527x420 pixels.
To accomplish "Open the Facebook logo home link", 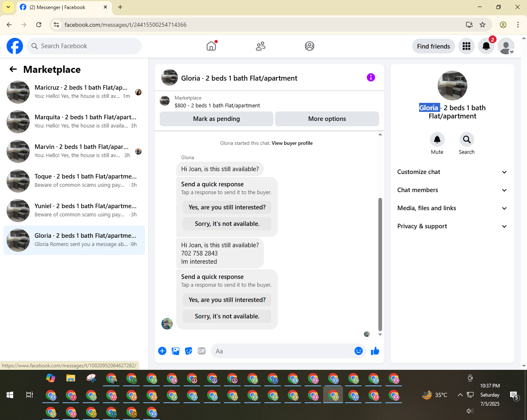I will coord(15,46).
